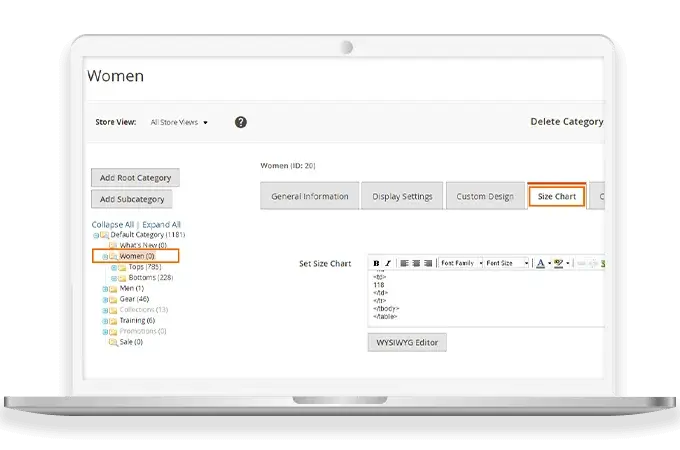Click the Tops folder icon
This screenshot has height=450, width=680.
tap(122, 267)
